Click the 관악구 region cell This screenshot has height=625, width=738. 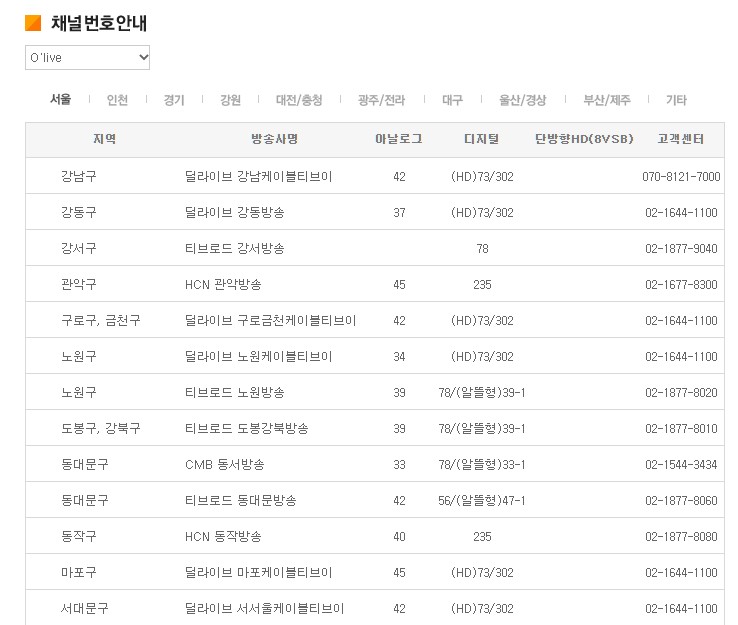pyautogui.click(x=79, y=284)
